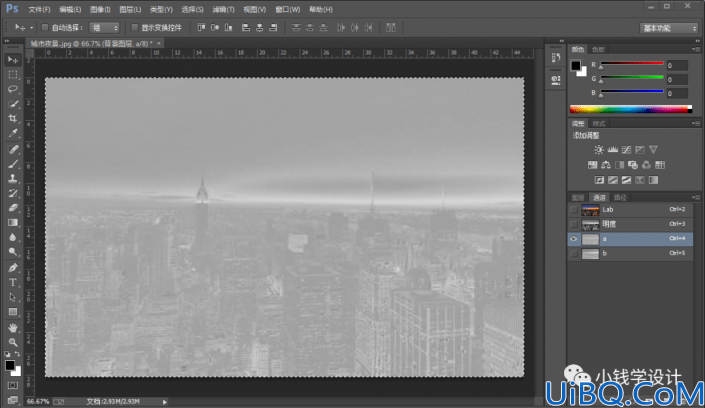The image size is (705, 408).
Task: Show the b channel visibility box
Action: tap(574, 254)
